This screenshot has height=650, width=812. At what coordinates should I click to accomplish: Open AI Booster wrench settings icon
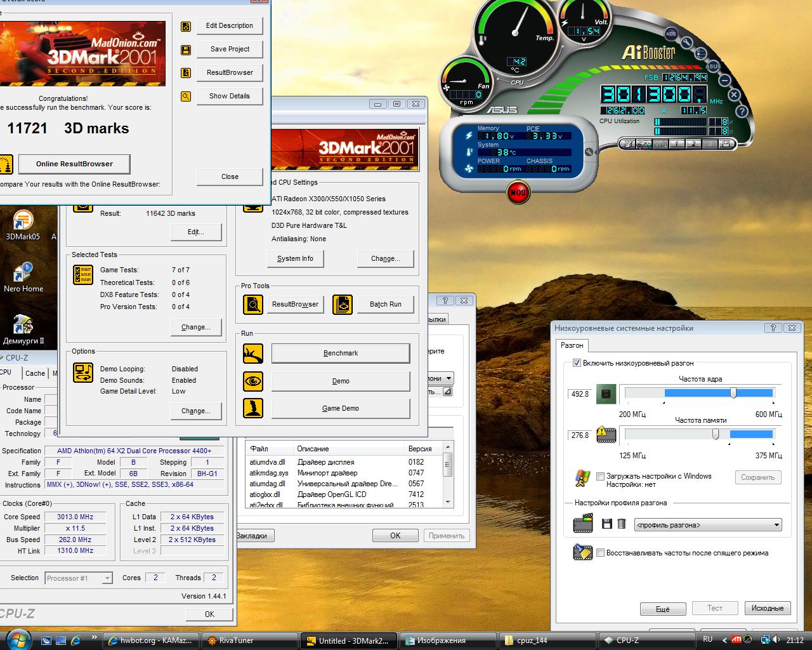pos(686,43)
